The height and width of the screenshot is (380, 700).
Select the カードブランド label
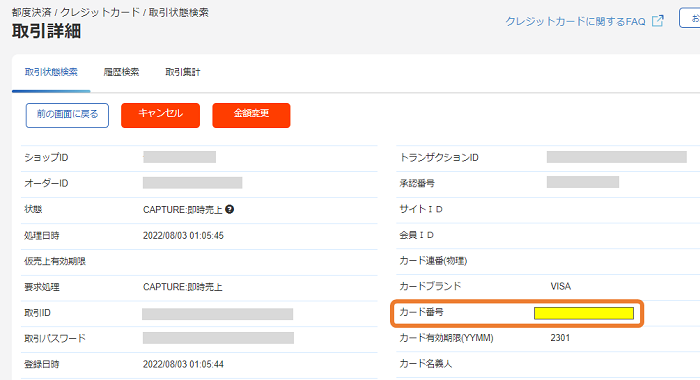pos(430,286)
